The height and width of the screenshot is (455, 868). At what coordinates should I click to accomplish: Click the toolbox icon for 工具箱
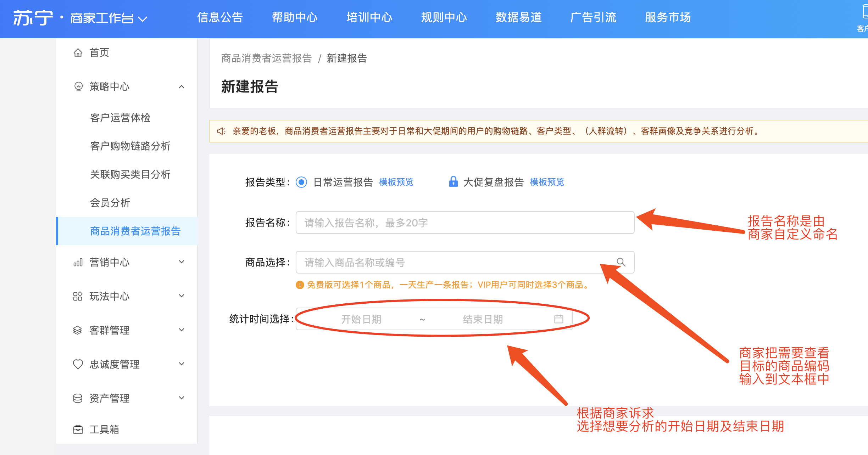pos(78,430)
